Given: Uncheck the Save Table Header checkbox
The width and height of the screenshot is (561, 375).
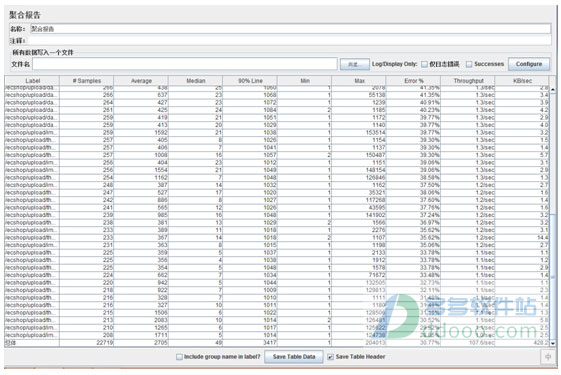Looking at the screenshot, I should point(331,357).
